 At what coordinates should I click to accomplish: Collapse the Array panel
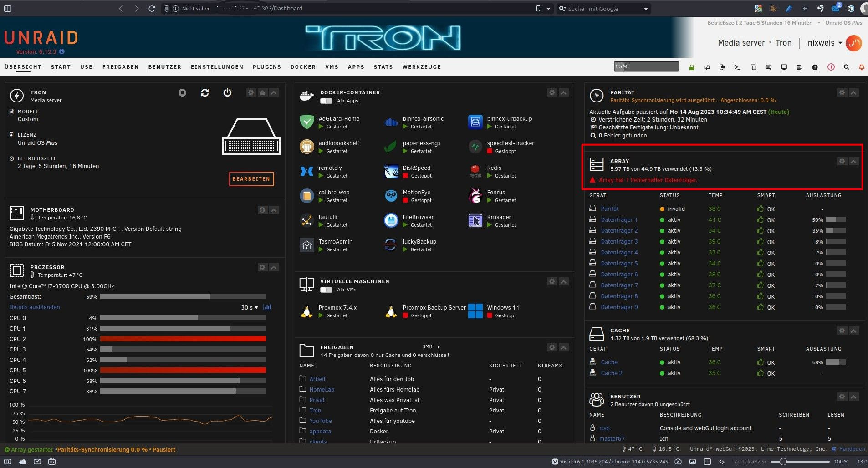coord(854,161)
